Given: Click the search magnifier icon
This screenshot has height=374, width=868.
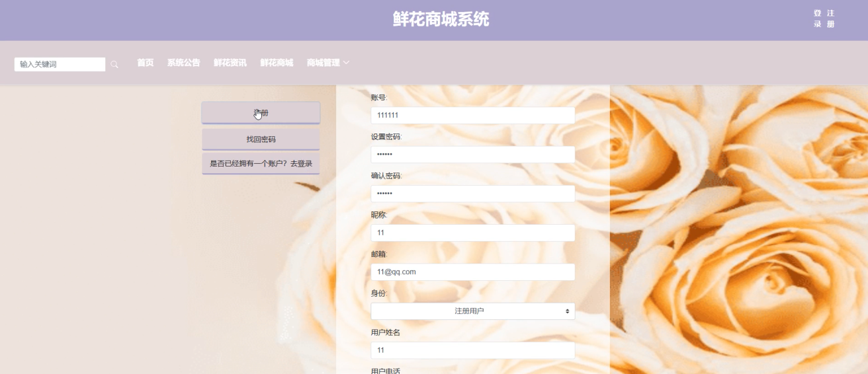Looking at the screenshot, I should (x=114, y=64).
